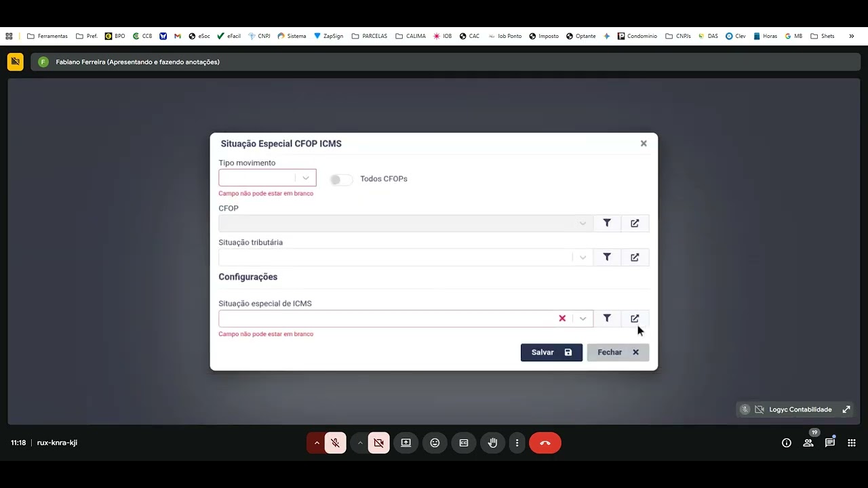Expand the Tipo movimento dropdown
The image size is (868, 488).
[306, 178]
